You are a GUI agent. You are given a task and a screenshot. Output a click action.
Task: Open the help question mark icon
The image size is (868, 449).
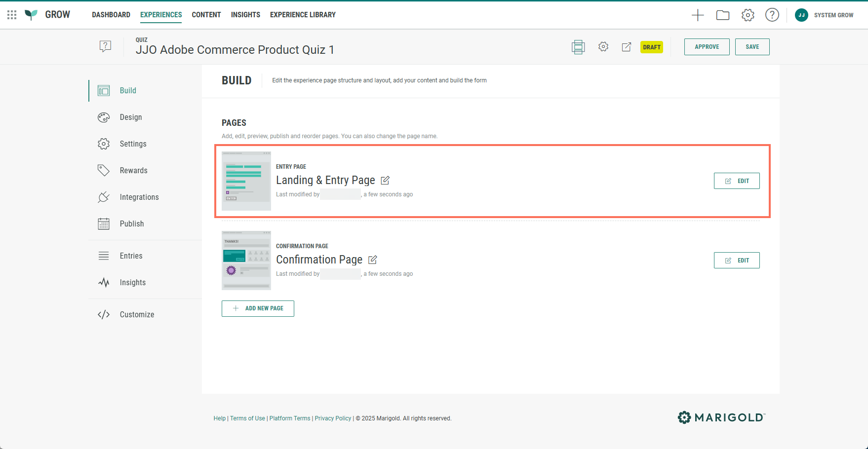pos(772,15)
